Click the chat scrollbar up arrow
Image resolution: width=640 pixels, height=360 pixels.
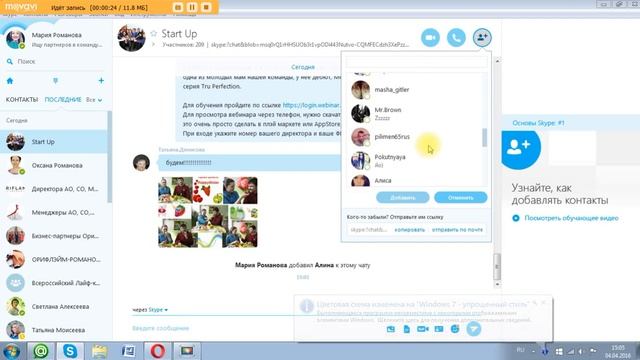(497, 61)
